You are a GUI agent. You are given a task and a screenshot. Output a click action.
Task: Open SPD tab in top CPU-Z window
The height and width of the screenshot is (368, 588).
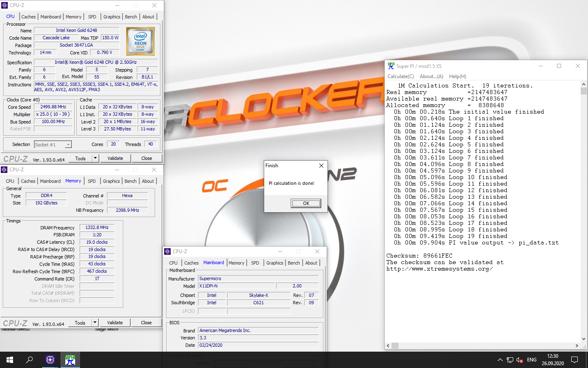tap(92, 17)
